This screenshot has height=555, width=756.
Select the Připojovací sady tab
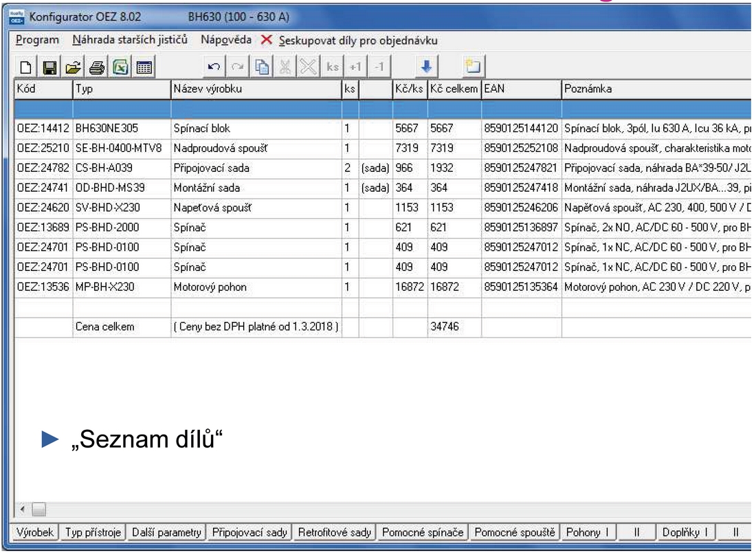point(249,532)
